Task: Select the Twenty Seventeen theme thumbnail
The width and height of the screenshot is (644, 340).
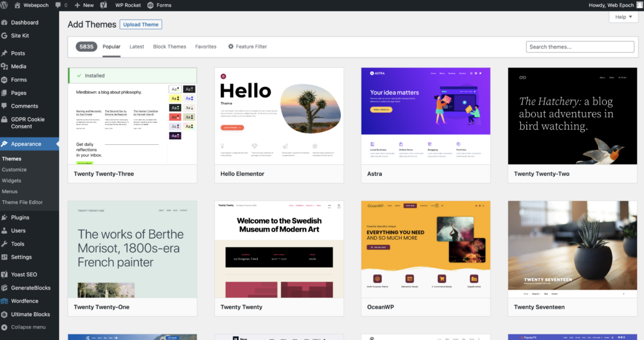Action: (x=572, y=249)
